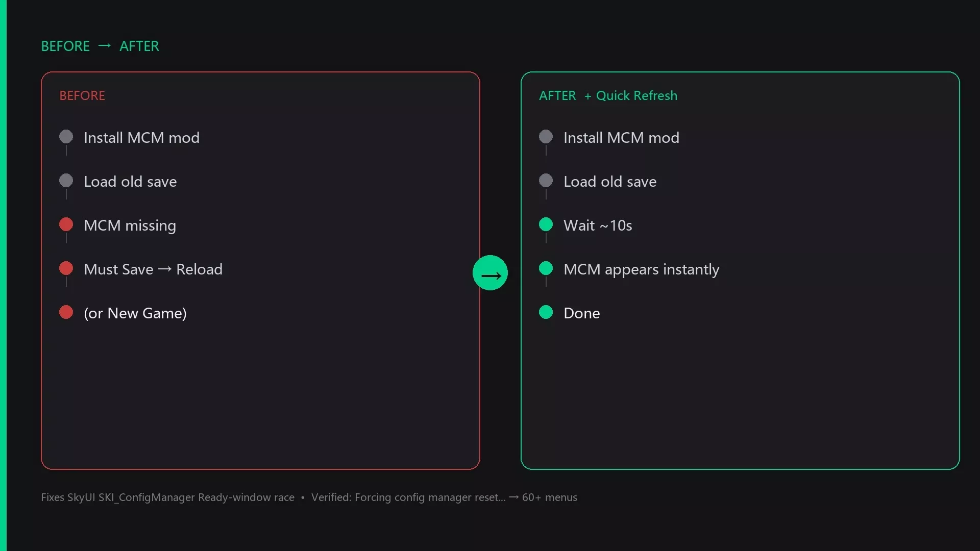Click the green dot next to Done

[546, 312]
